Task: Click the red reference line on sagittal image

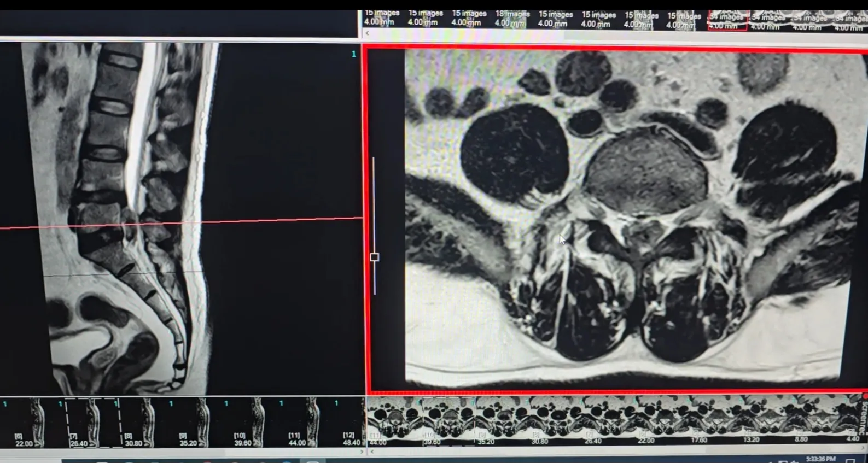Action: click(182, 222)
